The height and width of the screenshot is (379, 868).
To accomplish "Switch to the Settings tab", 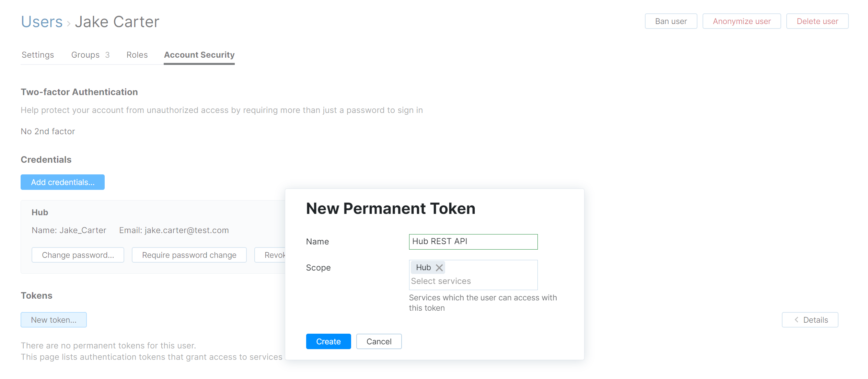I will (x=38, y=55).
